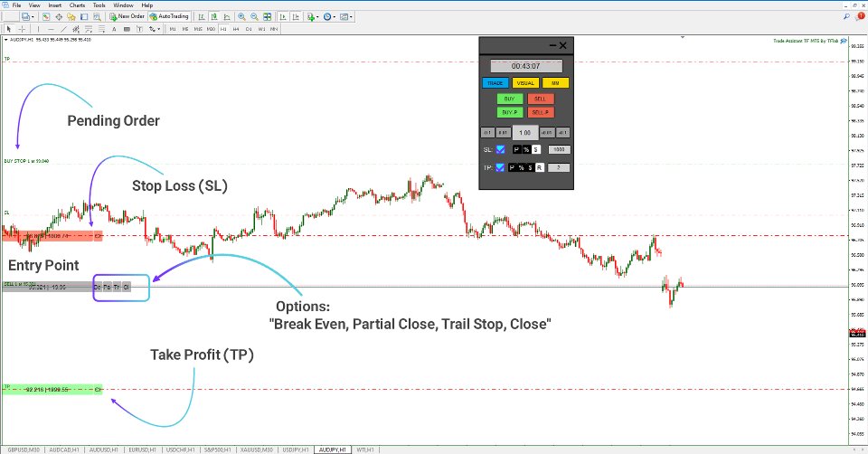Toggle the TP checkbox
868x454 pixels.
coord(500,167)
